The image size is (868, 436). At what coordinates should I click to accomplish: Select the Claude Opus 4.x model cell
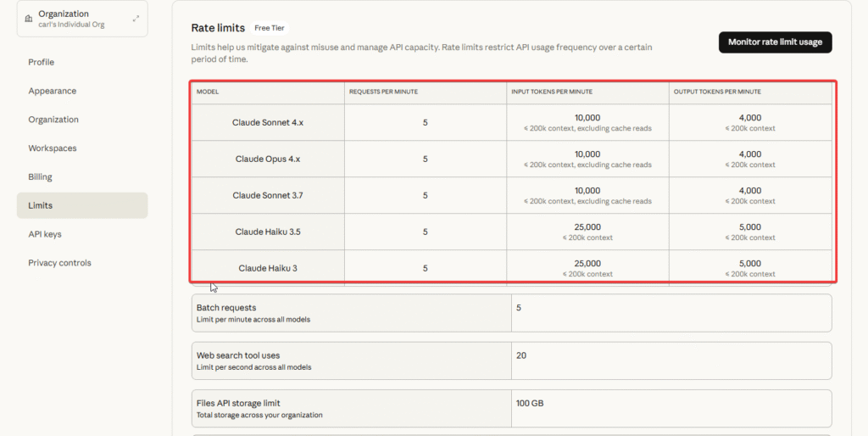[268, 159]
